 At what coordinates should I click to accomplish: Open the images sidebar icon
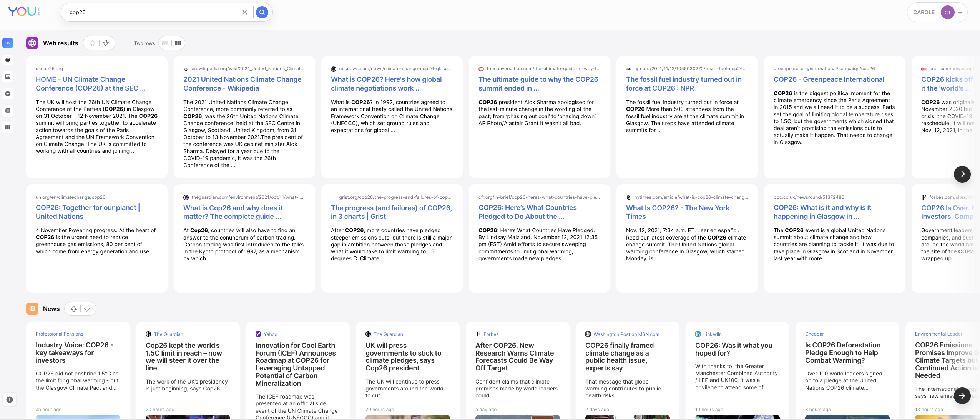click(x=8, y=77)
